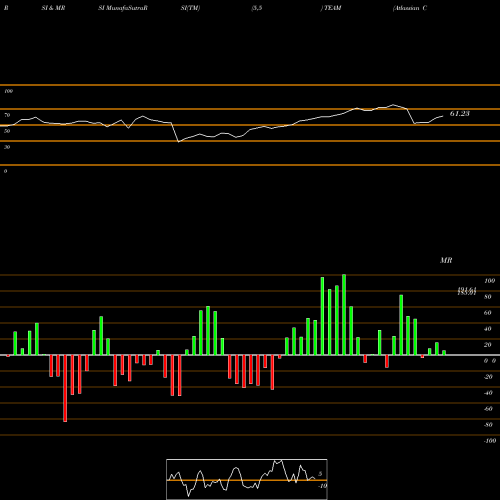Click the "TEAM" ticker symbol in header

(333, 8)
